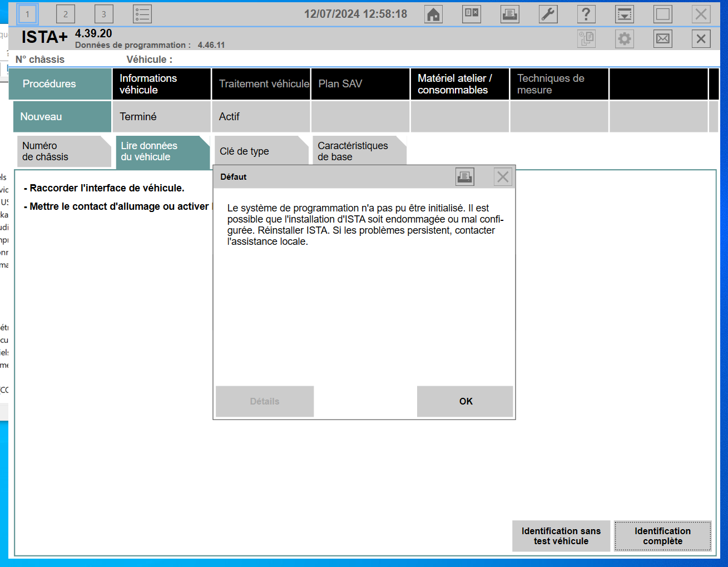Click the 'Véhicule :' label

click(149, 60)
